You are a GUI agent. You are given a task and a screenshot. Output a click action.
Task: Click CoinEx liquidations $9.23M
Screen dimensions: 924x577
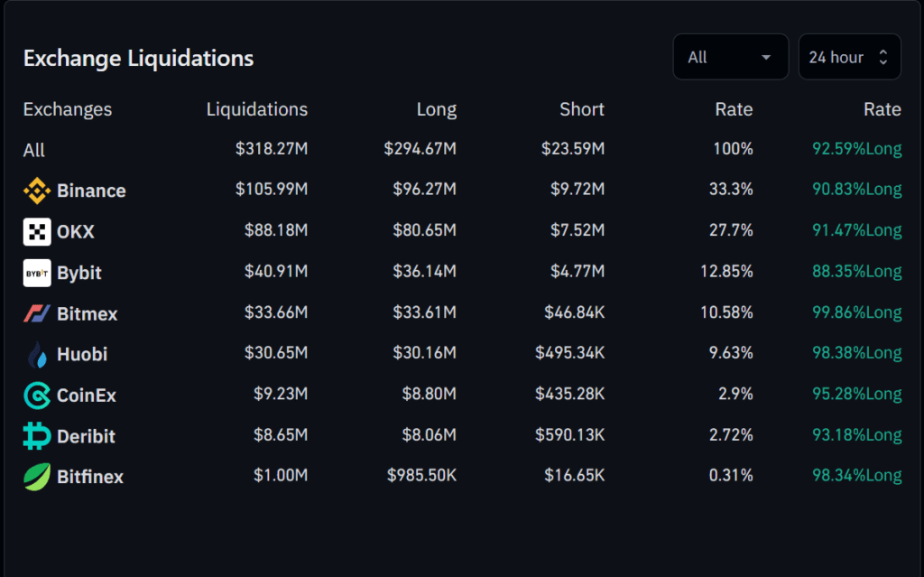click(281, 394)
